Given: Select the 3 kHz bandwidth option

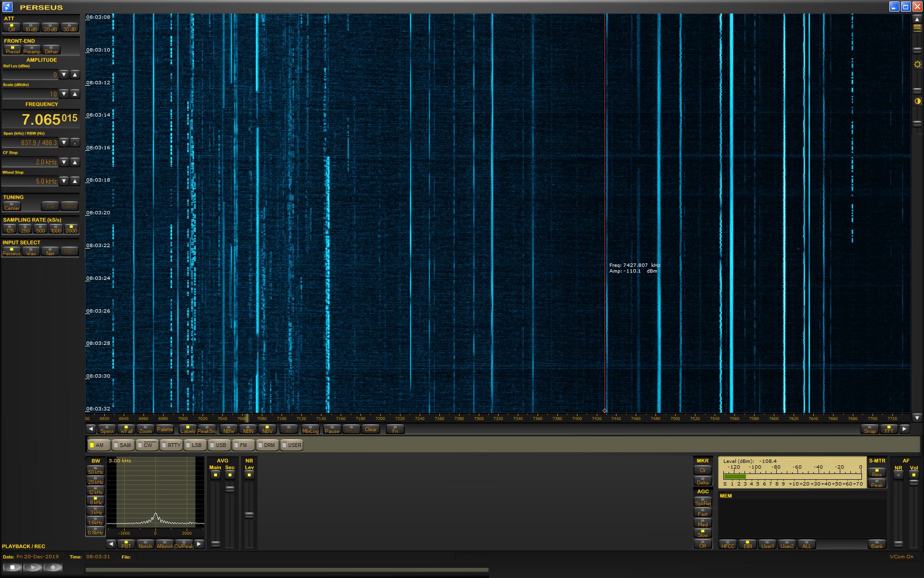Looking at the screenshot, I should point(95,512).
